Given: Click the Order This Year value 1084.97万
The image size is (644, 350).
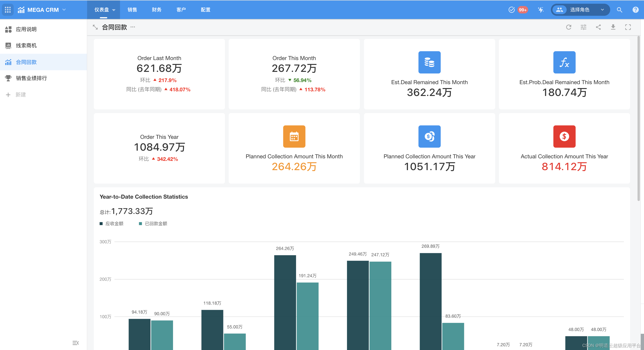Looking at the screenshot, I should [159, 147].
